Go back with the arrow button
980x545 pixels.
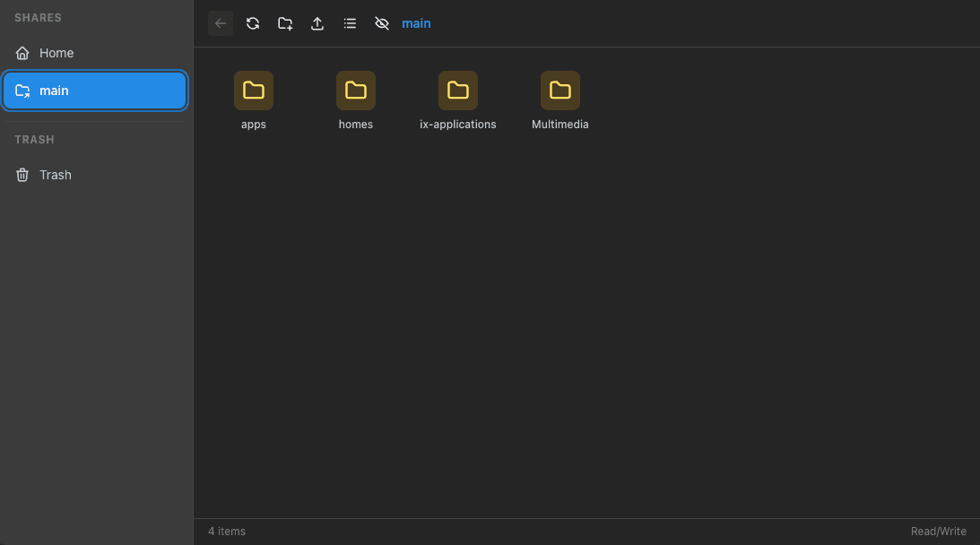coord(220,23)
